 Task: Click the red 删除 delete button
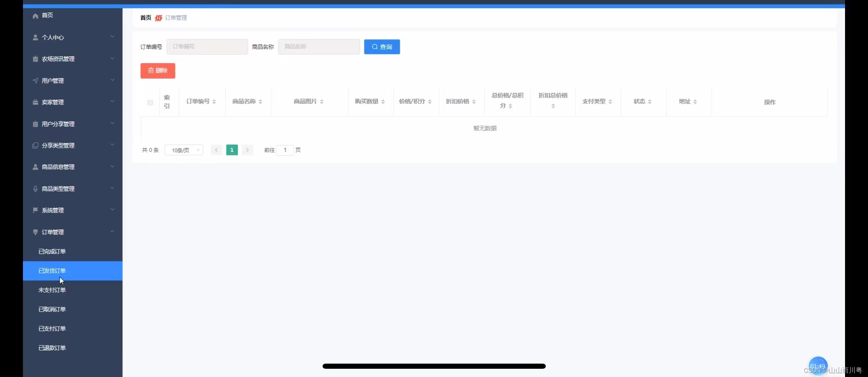click(158, 71)
